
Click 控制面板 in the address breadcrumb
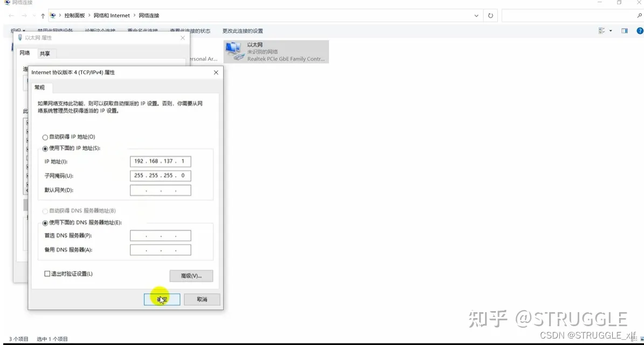74,16
